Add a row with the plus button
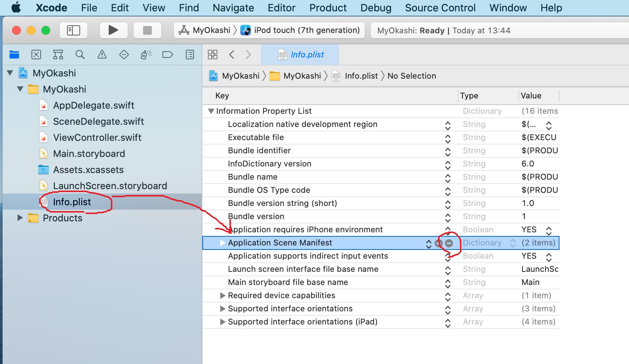Viewport: 629px width, 364px height. coord(439,243)
